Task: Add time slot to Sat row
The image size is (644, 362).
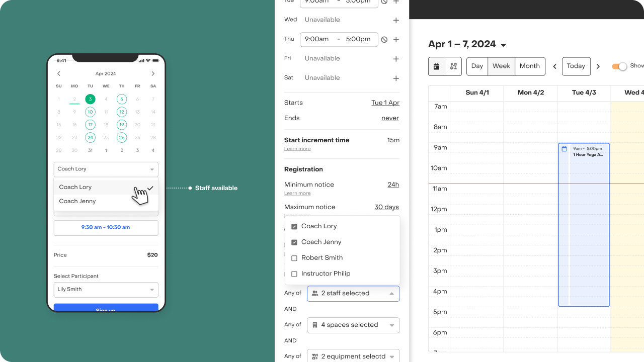Action: tap(396, 78)
